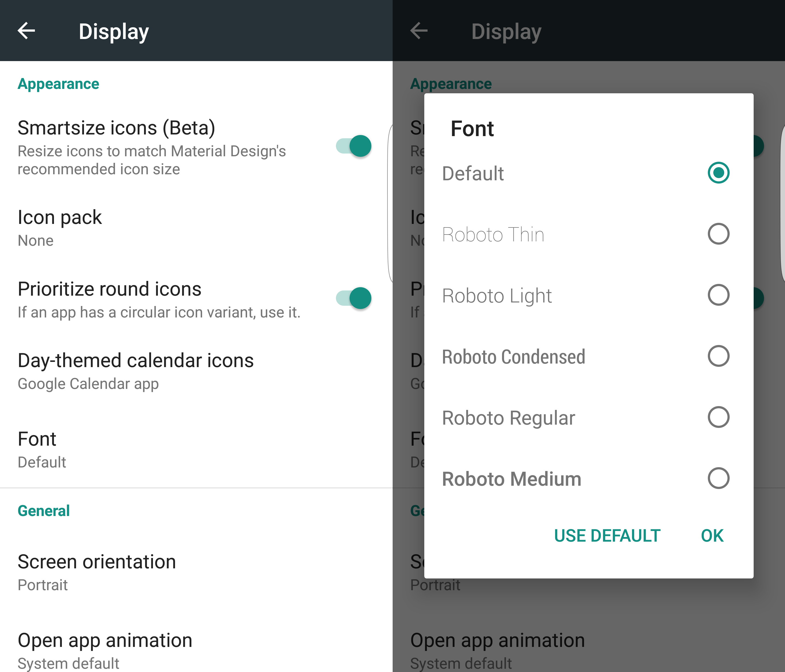
Task: Tap the back arrow in the left Display header
Action: point(26,31)
